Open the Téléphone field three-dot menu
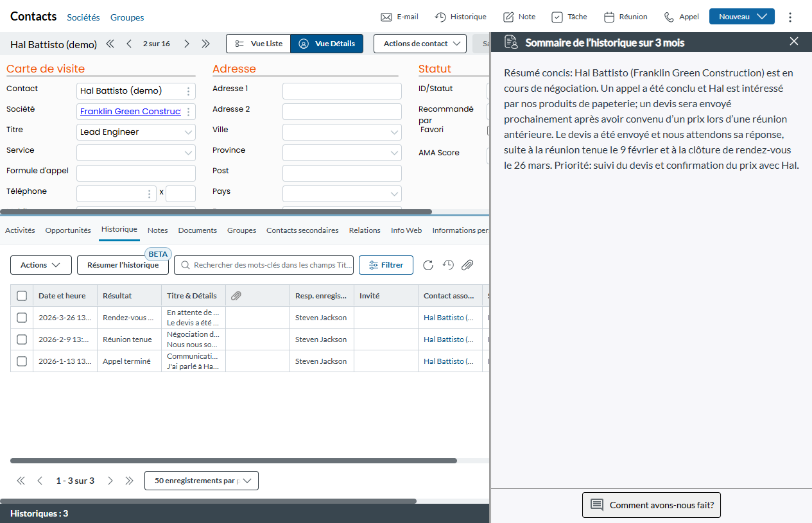The width and height of the screenshot is (812, 523). pyautogui.click(x=150, y=194)
